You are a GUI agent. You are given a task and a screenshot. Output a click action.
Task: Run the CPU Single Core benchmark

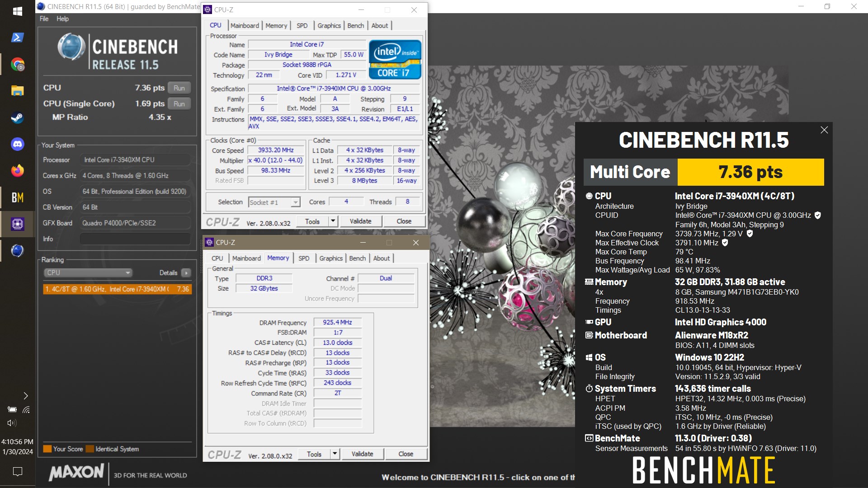[179, 103]
